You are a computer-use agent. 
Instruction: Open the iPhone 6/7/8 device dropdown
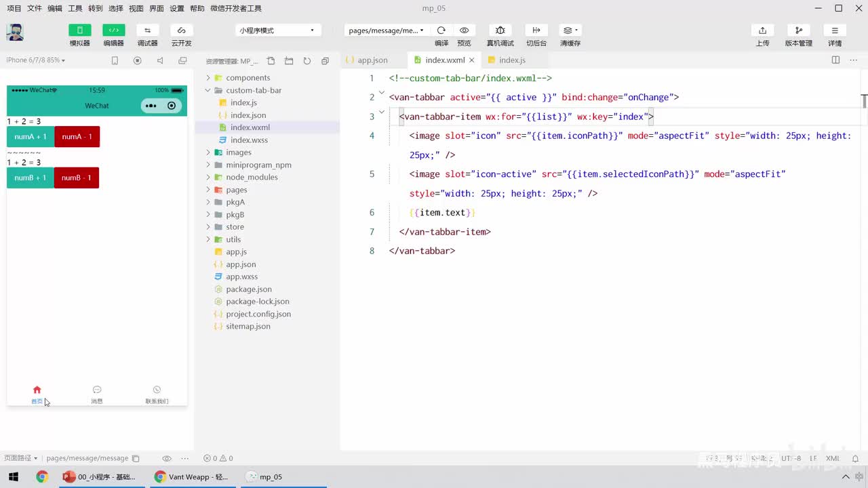[35, 60]
